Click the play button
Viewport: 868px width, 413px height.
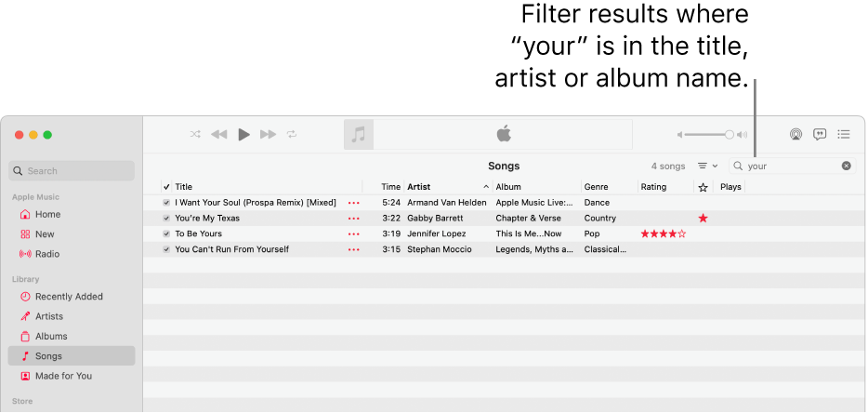pos(243,134)
